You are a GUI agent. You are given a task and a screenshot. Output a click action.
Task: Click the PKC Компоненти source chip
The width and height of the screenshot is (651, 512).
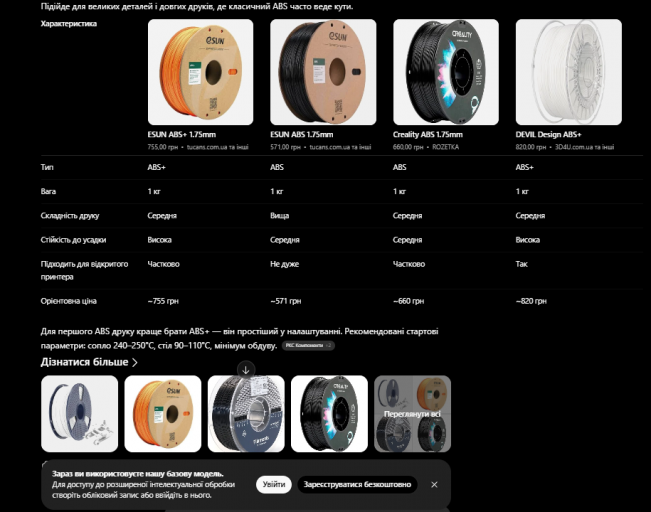308,345
